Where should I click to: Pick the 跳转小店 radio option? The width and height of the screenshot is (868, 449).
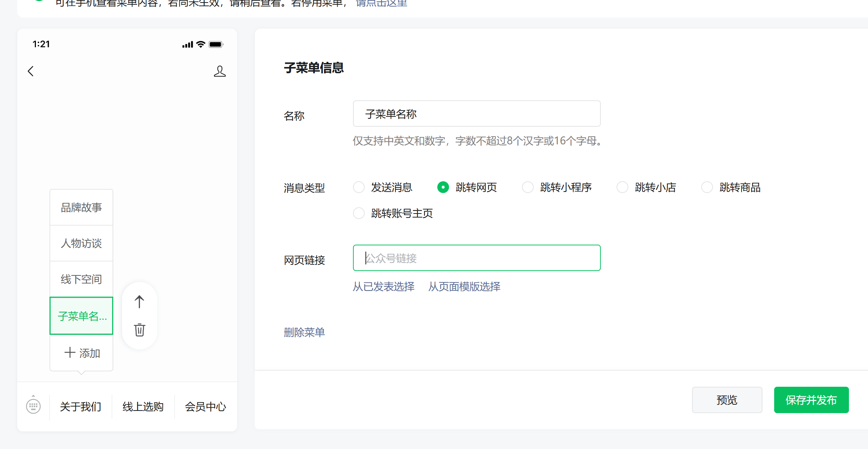[622, 187]
